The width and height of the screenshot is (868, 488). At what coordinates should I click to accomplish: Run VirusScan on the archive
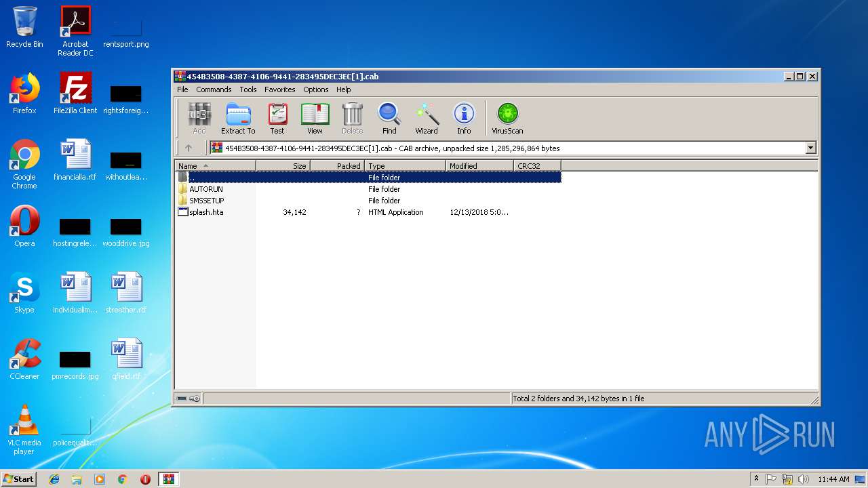507,119
